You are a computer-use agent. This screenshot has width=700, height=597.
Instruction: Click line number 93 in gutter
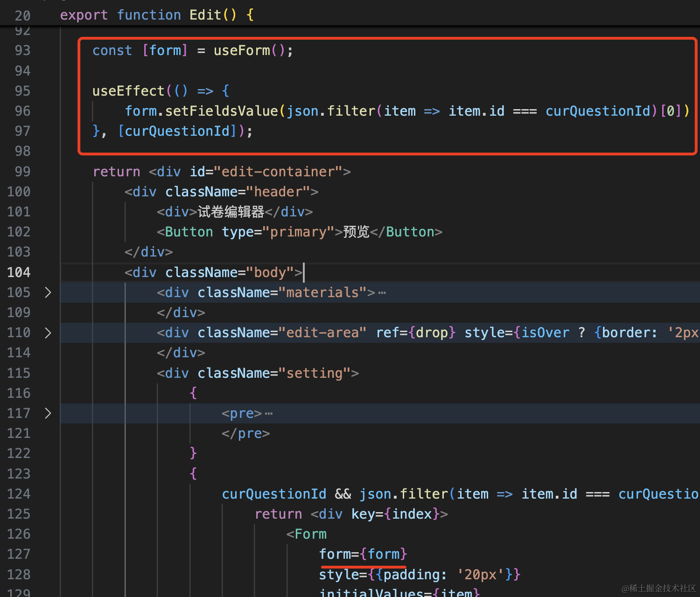pyautogui.click(x=22, y=50)
